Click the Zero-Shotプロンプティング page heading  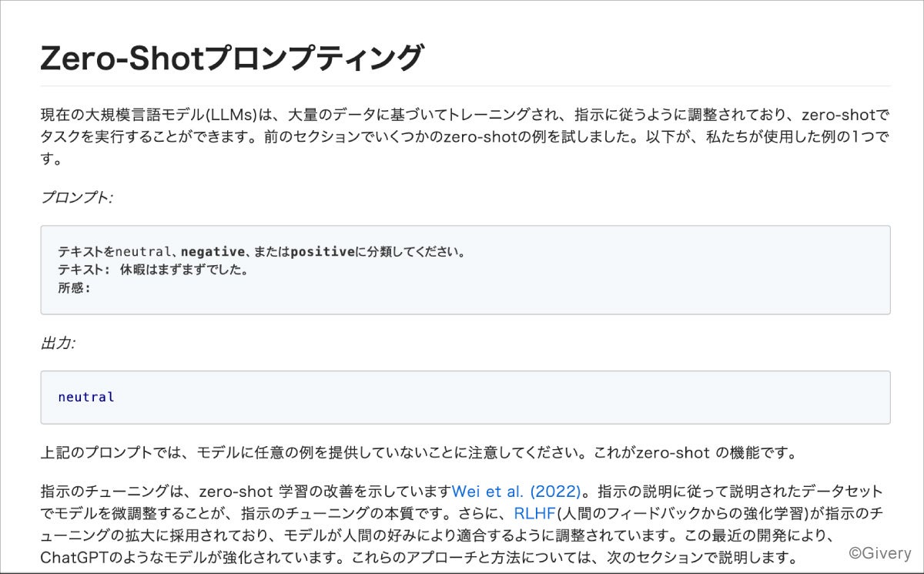coord(232,59)
